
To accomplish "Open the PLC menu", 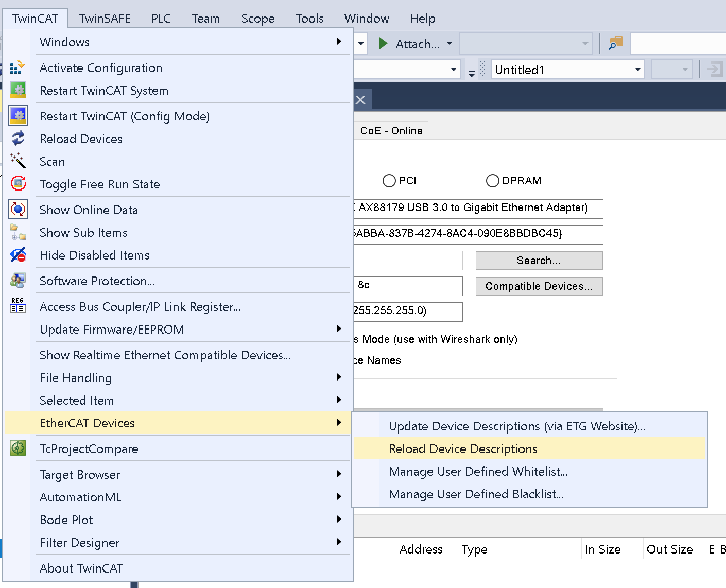I will click(x=161, y=19).
